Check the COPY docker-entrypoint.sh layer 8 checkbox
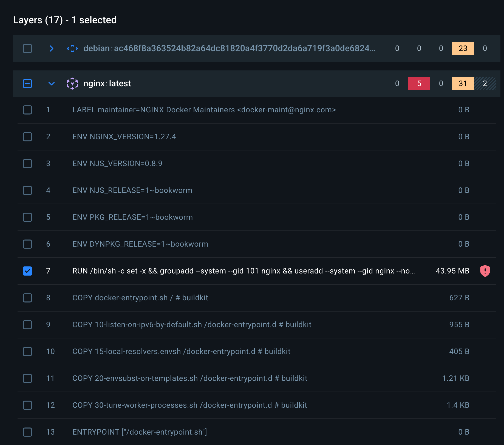The width and height of the screenshot is (504, 445). click(x=27, y=298)
